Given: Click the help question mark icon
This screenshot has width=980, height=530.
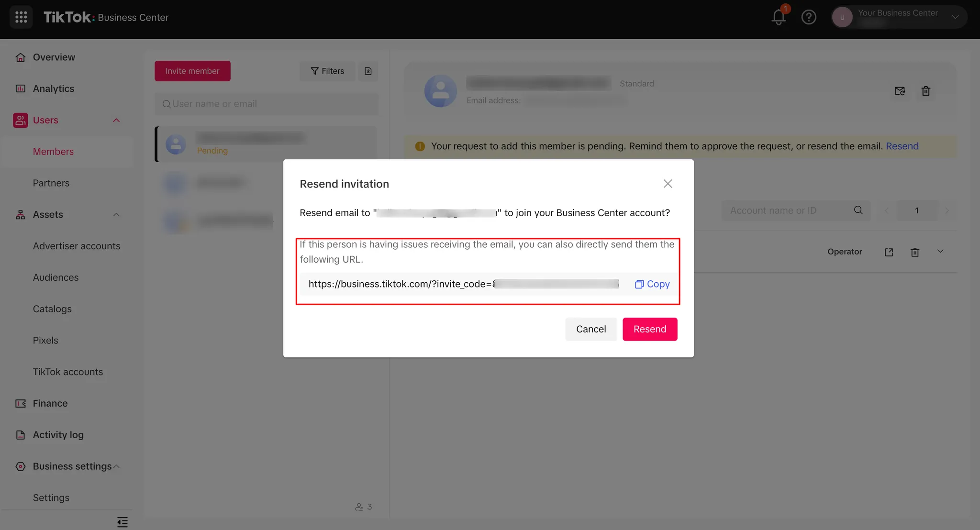Looking at the screenshot, I should [x=809, y=17].
